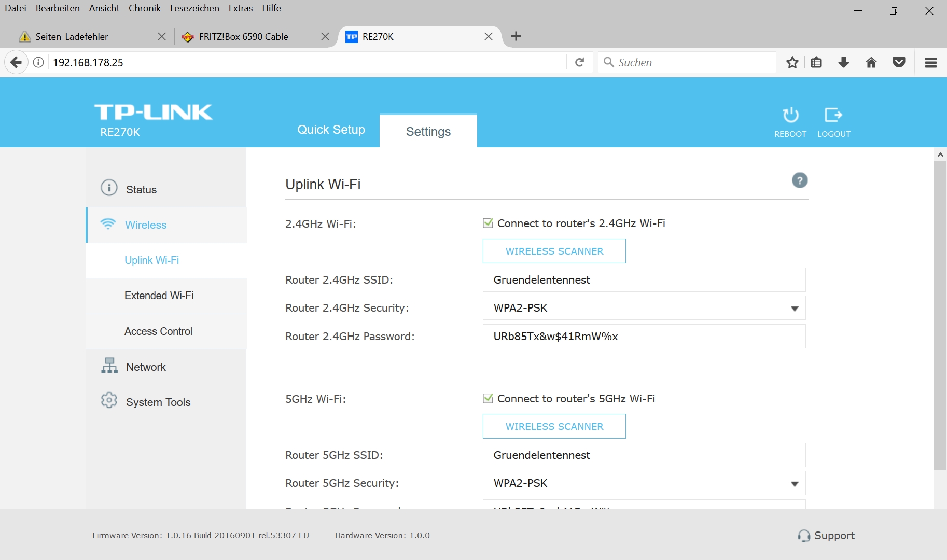Open Router 5GHz Security dropdown
Viewport: 947px width, 560px height.
(644, 483)
